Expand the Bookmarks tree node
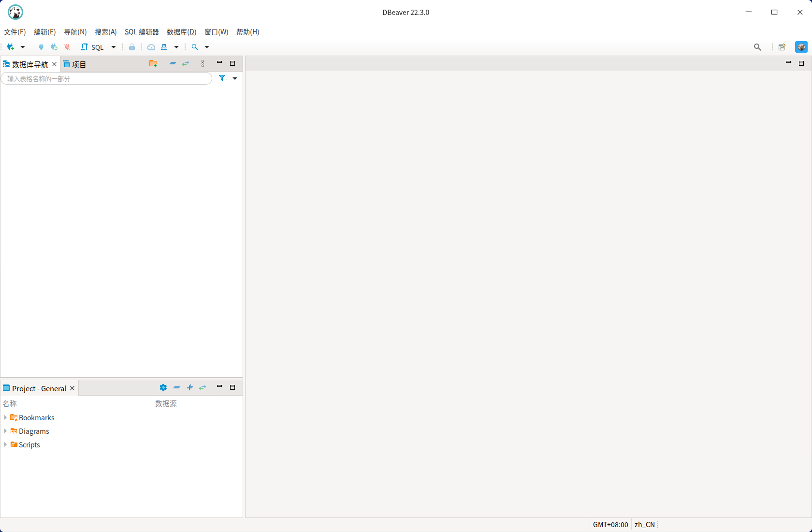Screen dimensions: 812x532 pyautogui.click(x=5, y=417)
